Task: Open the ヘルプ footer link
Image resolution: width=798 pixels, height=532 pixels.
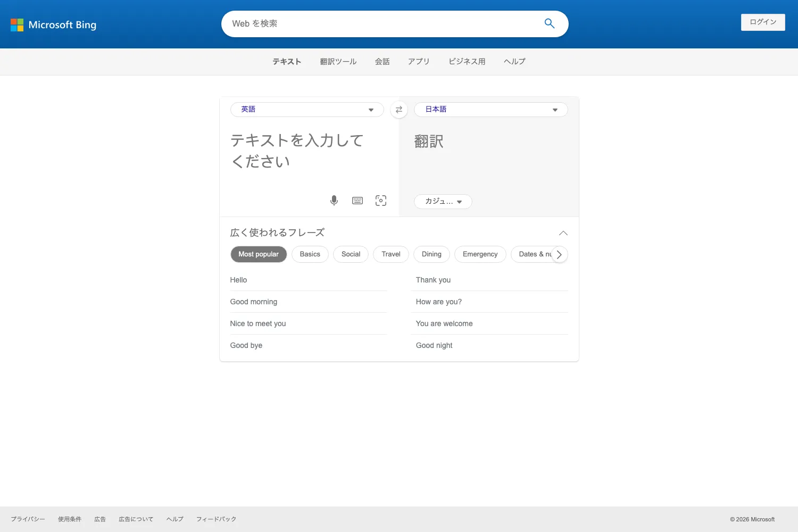Action: click(x=174, y=519)
